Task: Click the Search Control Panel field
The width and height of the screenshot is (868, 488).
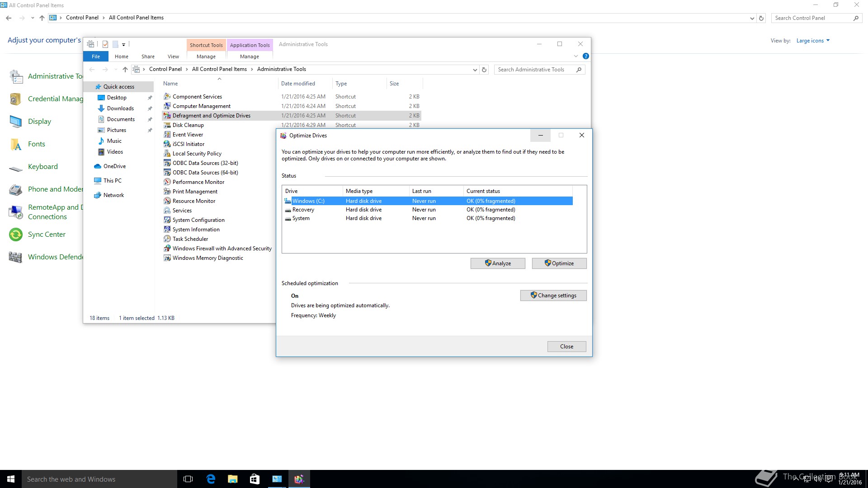Action: 816,18
